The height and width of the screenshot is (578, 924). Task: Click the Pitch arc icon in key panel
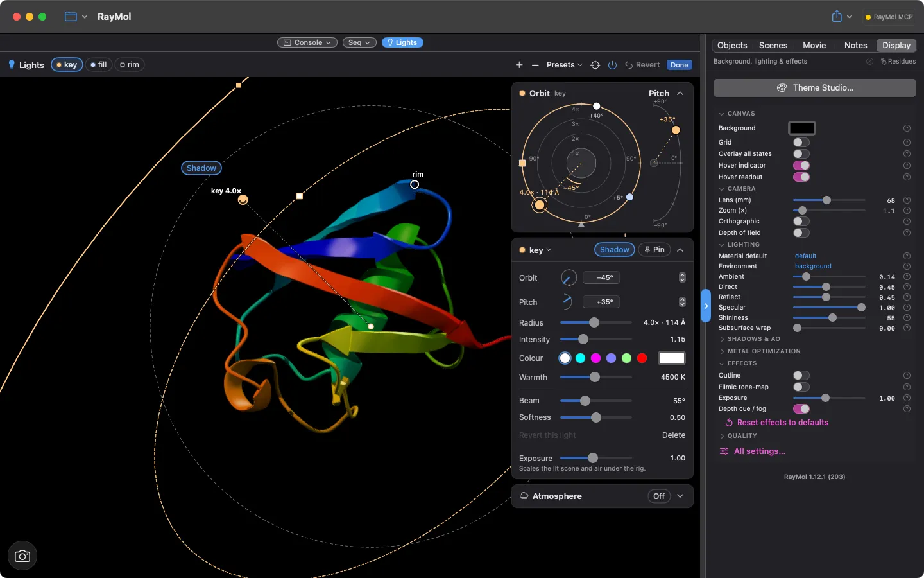pyautogui.click(x=567, y=302)
